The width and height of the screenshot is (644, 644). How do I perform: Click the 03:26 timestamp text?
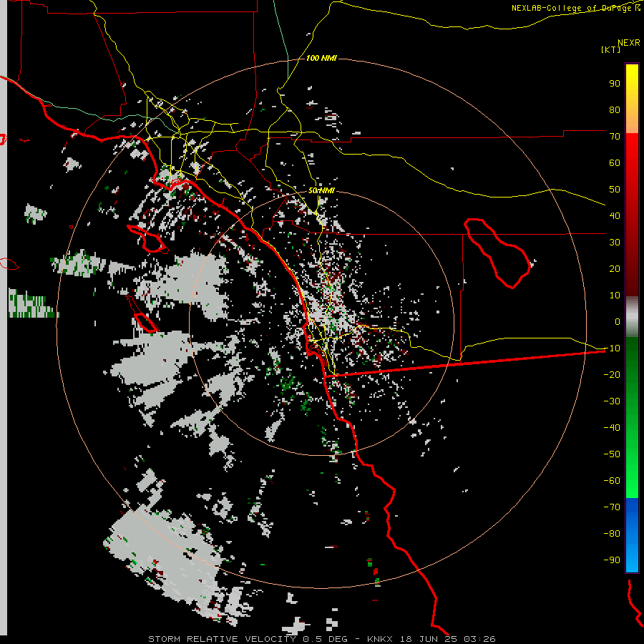[x=479, y=639]
